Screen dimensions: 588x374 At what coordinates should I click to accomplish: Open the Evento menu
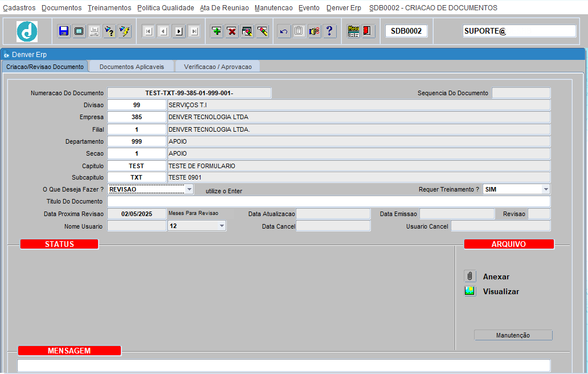(309, 8)
